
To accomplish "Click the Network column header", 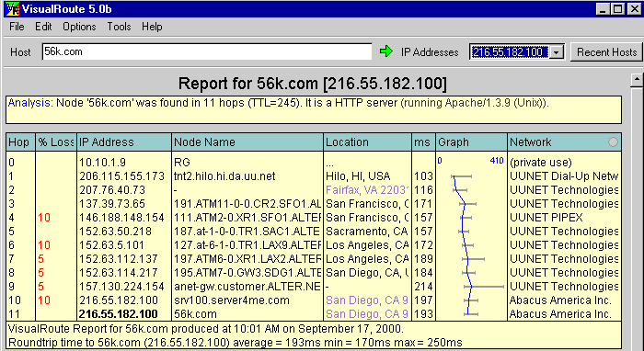I will (564, 142).
